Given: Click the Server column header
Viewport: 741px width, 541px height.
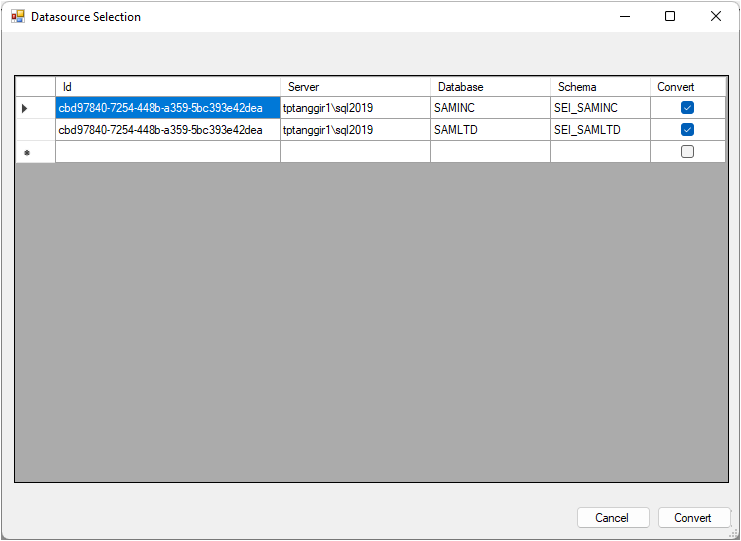Looking at the screenshot, I should tap(355, 87).
